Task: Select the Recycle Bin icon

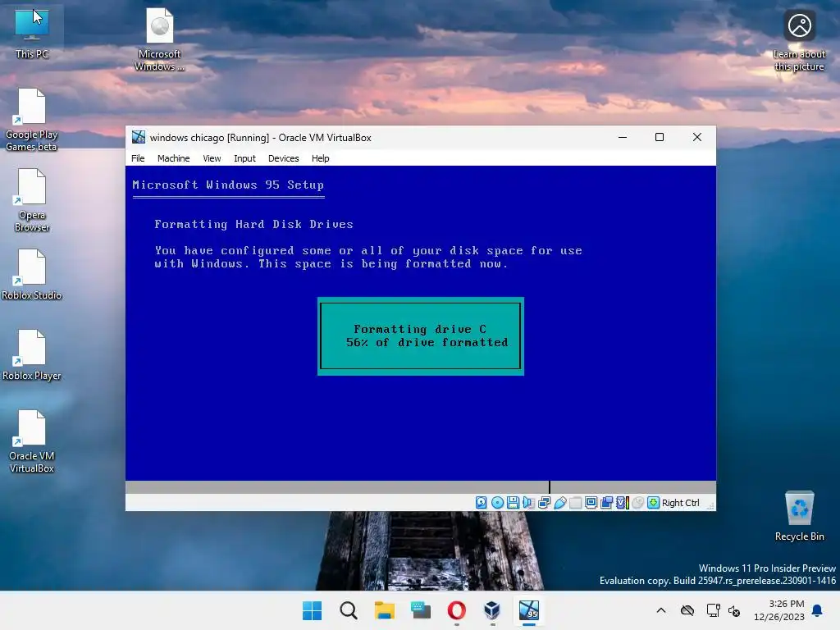Action: click(x=799, y=515)
